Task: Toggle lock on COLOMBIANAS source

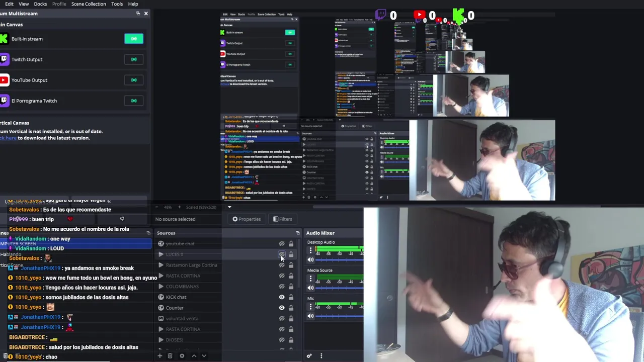Action: coord(291,287)
